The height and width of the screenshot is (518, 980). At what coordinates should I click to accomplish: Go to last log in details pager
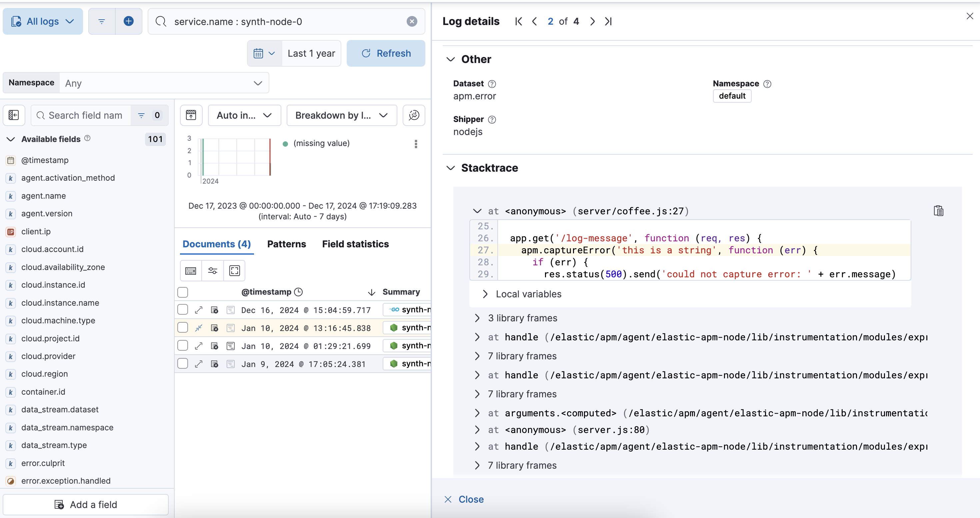pos(608,21)
